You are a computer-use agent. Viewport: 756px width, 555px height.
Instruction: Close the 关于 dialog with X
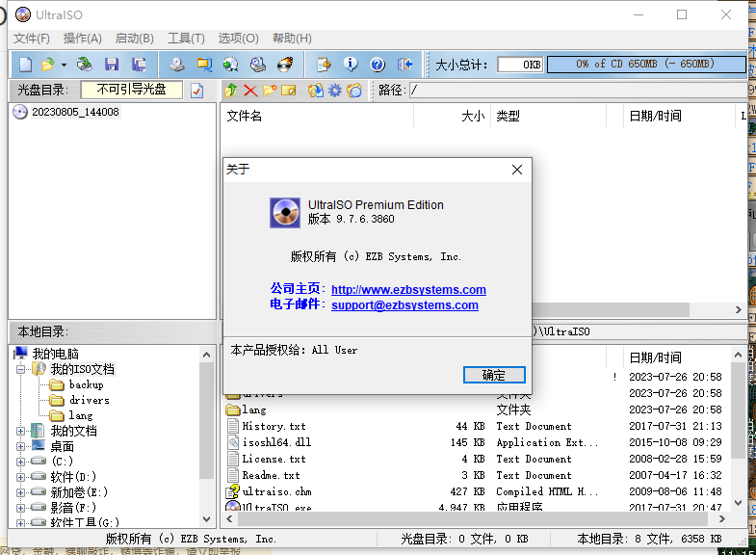[x=517, y=170]
